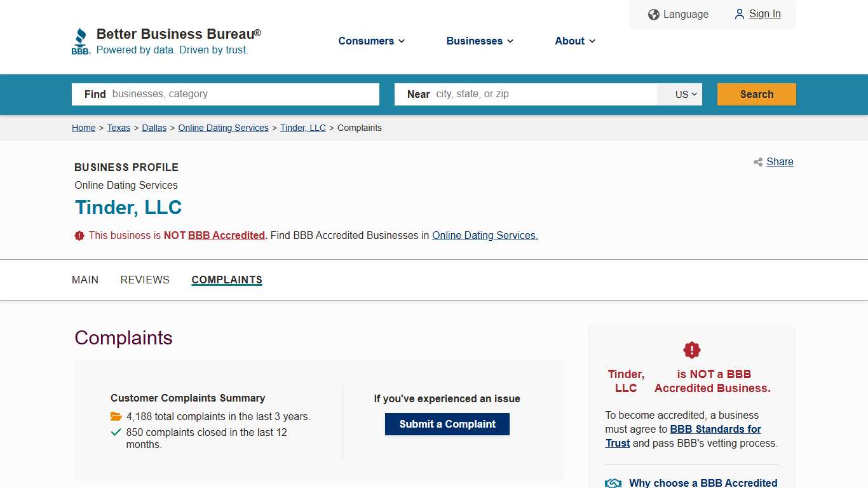Screen dimensions: 868x488
Task: Switch to the REVIEWS tab
Action: tap(144, 280)
